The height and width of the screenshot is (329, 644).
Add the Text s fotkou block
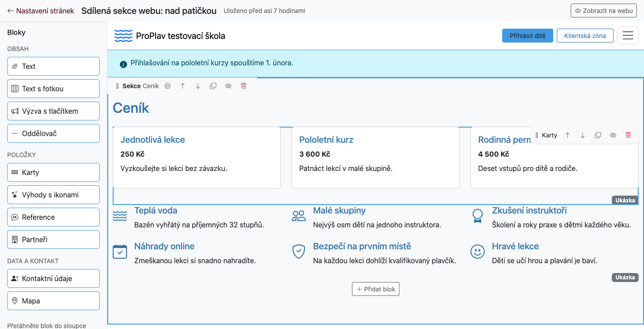coord(53,89)
